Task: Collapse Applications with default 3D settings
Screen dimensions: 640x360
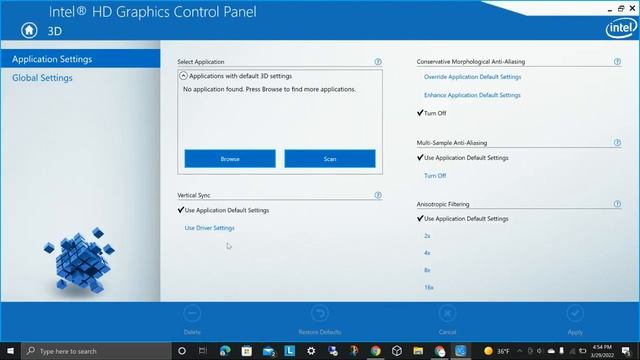Action: tap(183, 76)
